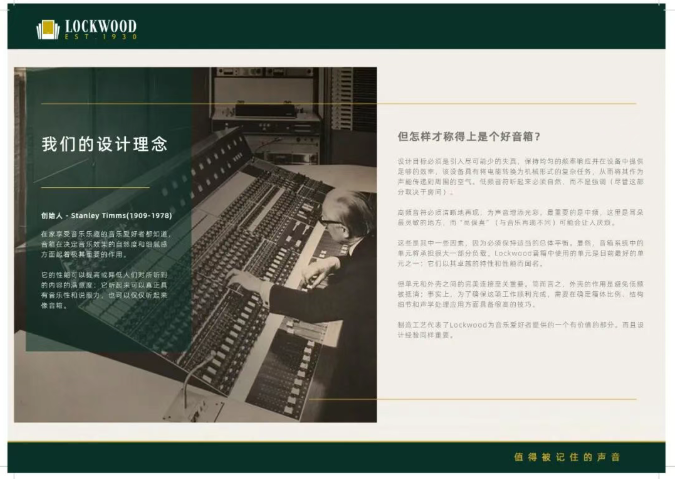Click footer slogan '值得被记住的声音'
676x479 pixels.
(567, 457)
